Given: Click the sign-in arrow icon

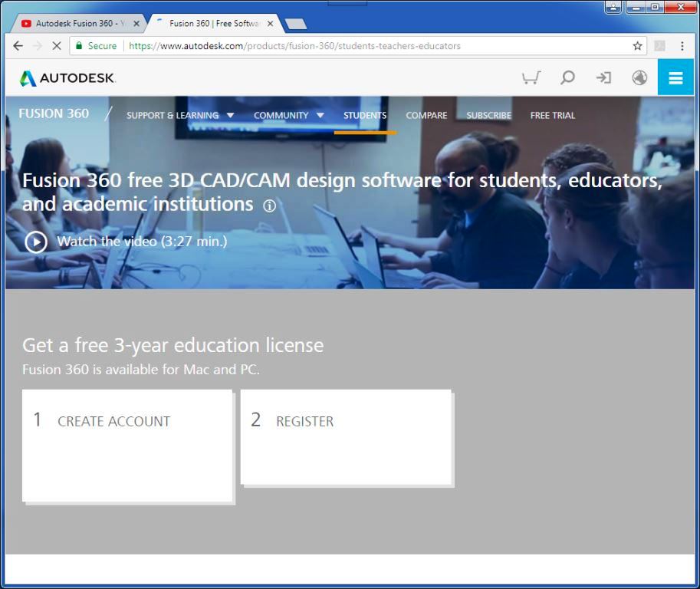Looking at the screenshot, I should pos(603,77).
